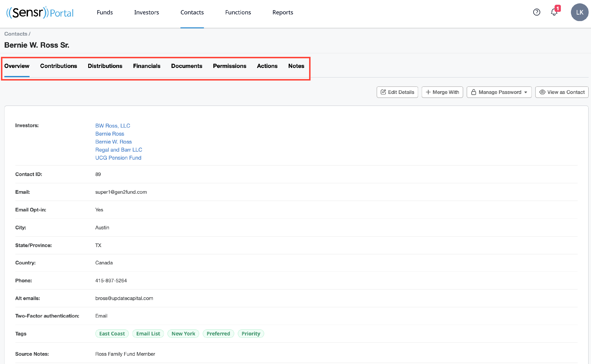Switch to the Financials tab
The height and width of the screenshot is (364, 591).
147,66
